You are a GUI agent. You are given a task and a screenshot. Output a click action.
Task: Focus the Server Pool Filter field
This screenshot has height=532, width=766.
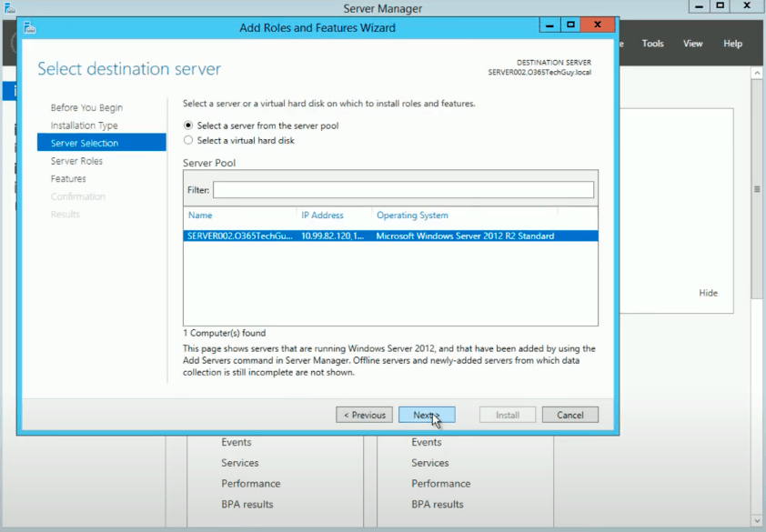point(403,189)
